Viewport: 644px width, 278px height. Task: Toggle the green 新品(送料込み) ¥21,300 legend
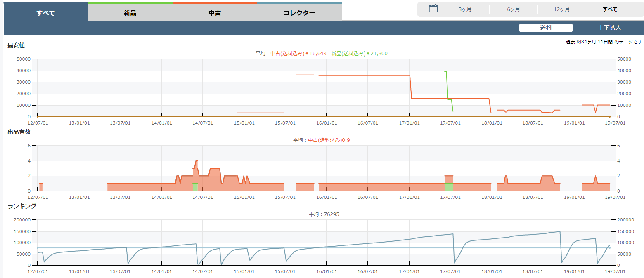pyautogui.click(x=359, y=54)
